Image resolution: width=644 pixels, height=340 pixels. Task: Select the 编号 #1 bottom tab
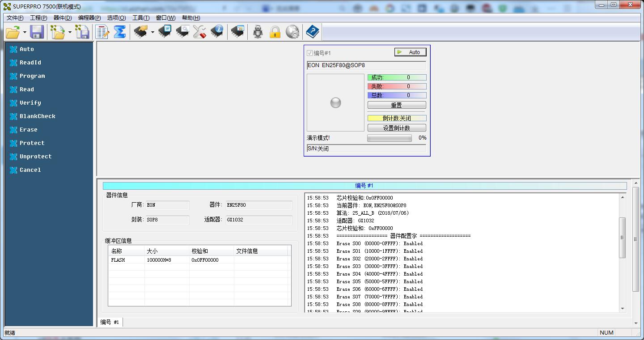tap(110, 322)
